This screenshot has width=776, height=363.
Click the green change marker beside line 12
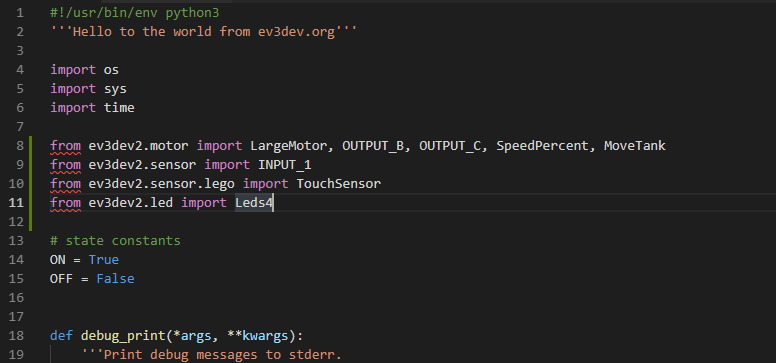point(31,221)
